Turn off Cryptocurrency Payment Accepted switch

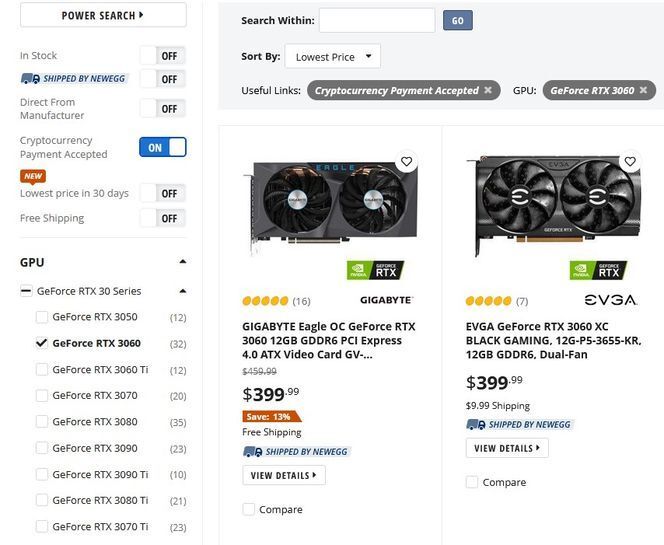162,147
